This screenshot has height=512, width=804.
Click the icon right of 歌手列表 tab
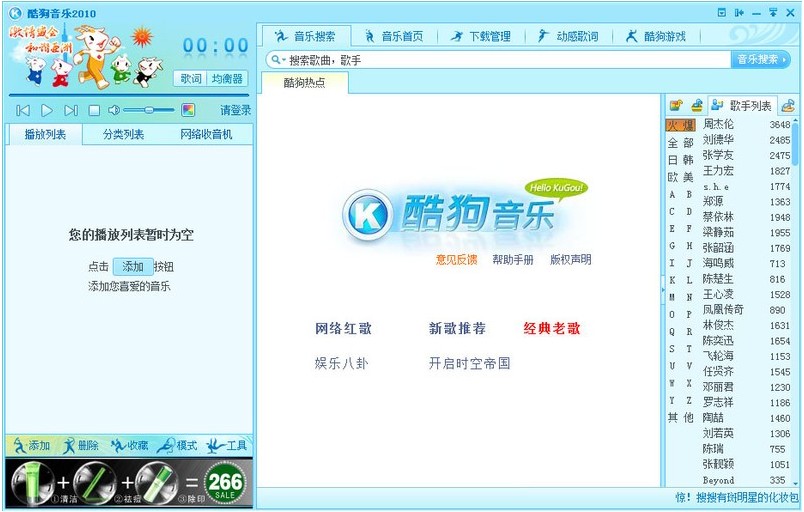tap(788, 106)
